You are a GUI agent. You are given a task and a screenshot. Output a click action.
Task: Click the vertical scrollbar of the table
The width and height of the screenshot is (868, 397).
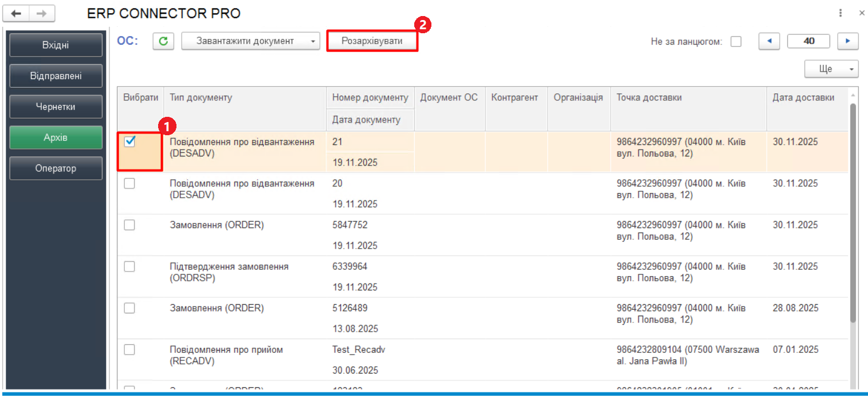(853, 212)
